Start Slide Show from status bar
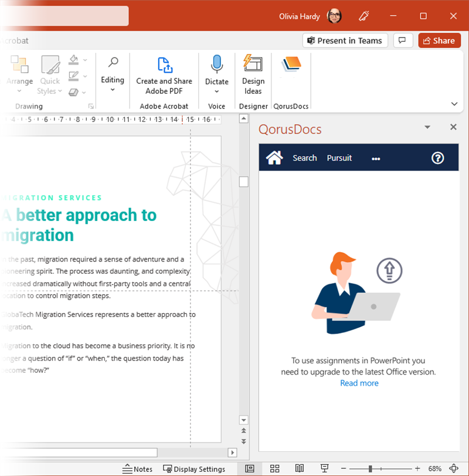469x476 pixels. [x=324, y=468]
